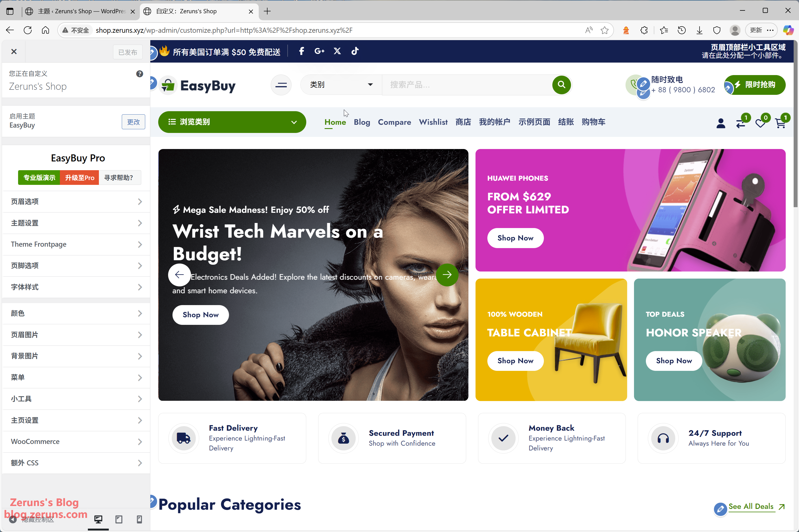Advance slider with the green next arrow
The height and width of the screenshot is (532, 799).
point(447,275)
